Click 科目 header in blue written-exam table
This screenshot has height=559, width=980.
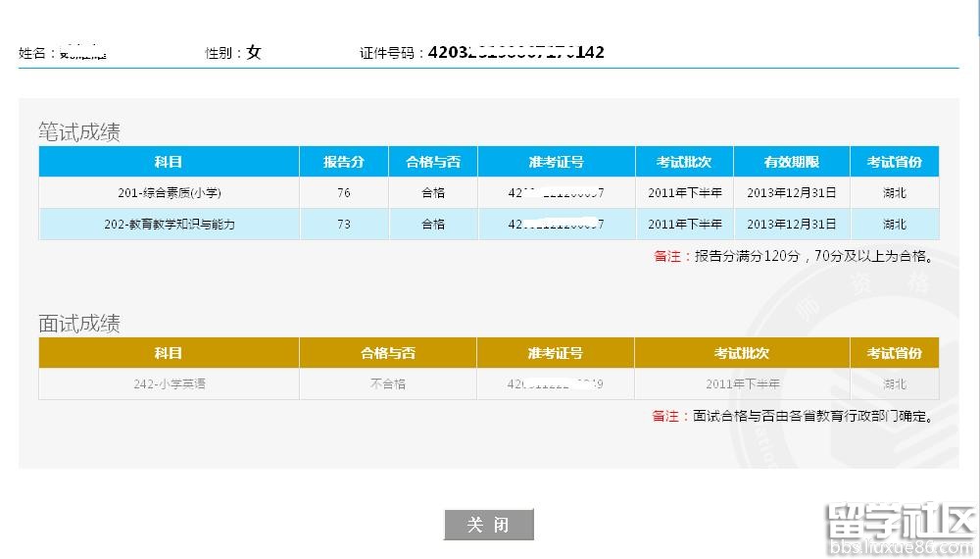point(169,162)
